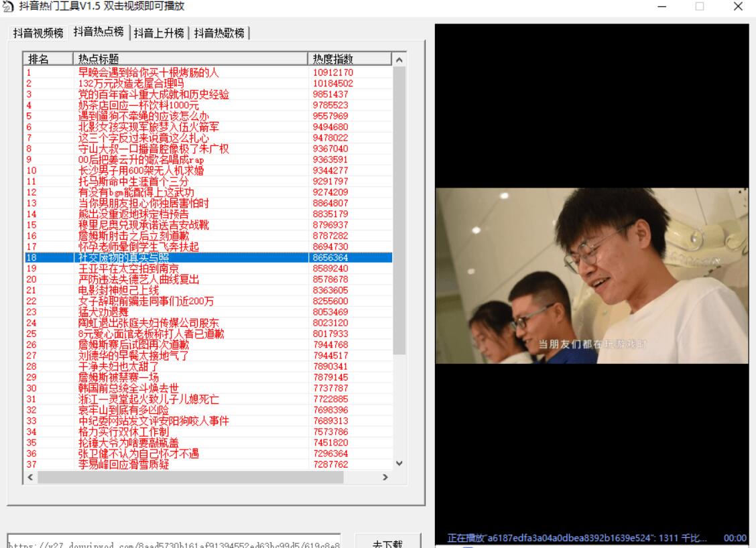Select row 早晚会遇到给你买十根烤肠的人
Image resolution: width=756 pixels, height=548 pixels.
coord(208,72)
